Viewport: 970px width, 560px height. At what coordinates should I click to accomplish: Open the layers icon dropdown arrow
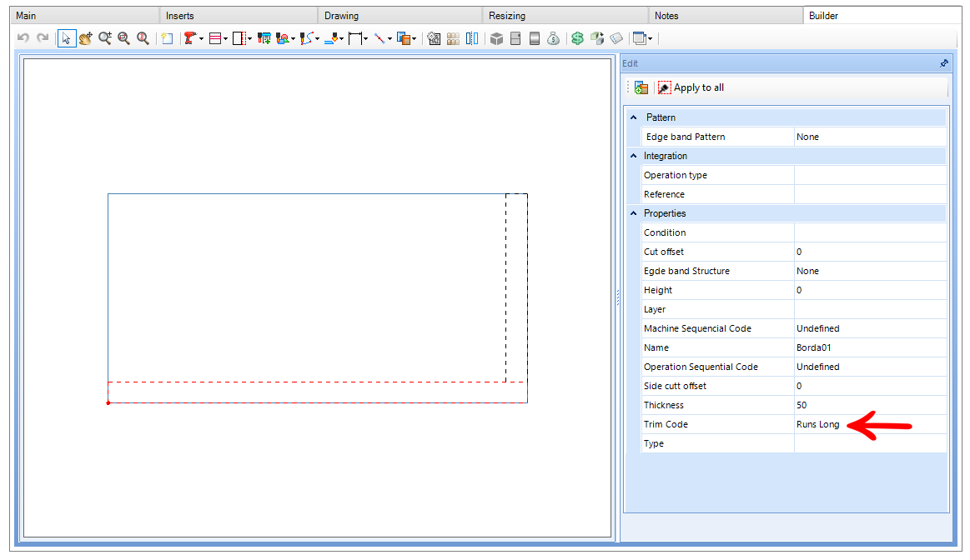click(414, 39)
